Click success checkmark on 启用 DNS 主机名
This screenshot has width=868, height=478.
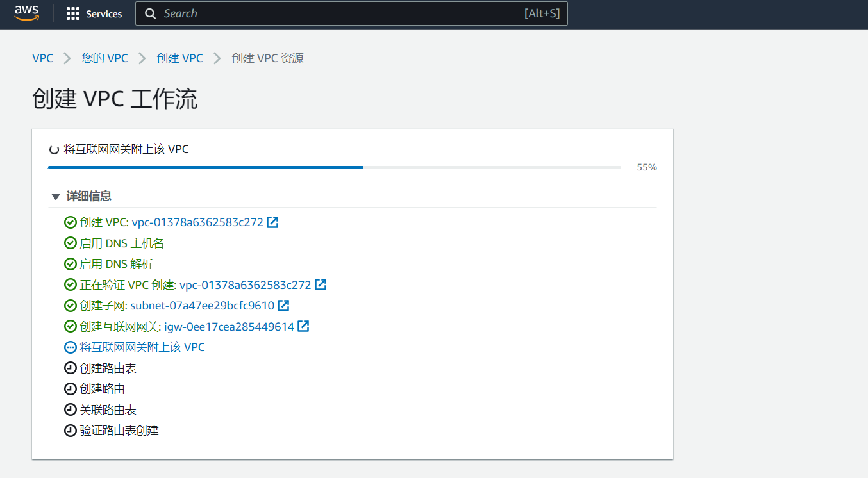coord(71,243)
